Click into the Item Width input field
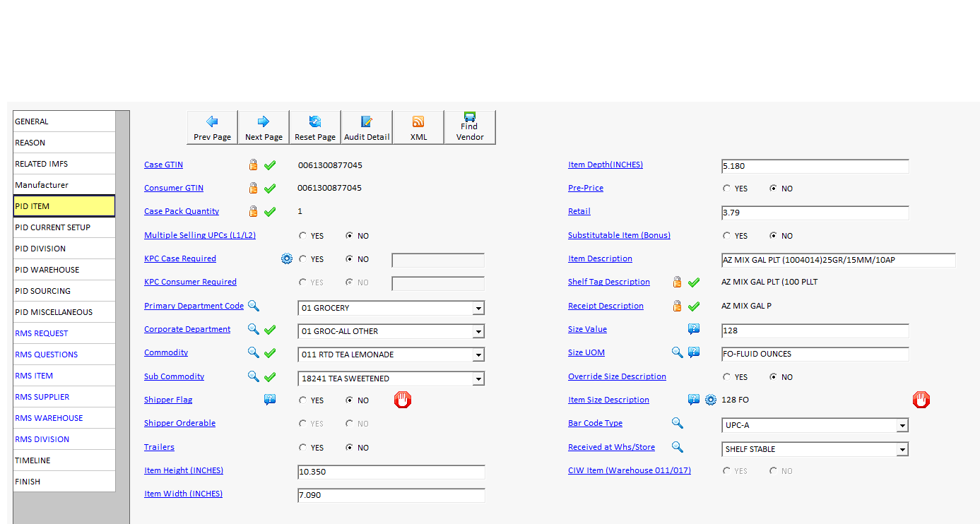The width and height of the screenshot is (980, 524). [391, 495]
